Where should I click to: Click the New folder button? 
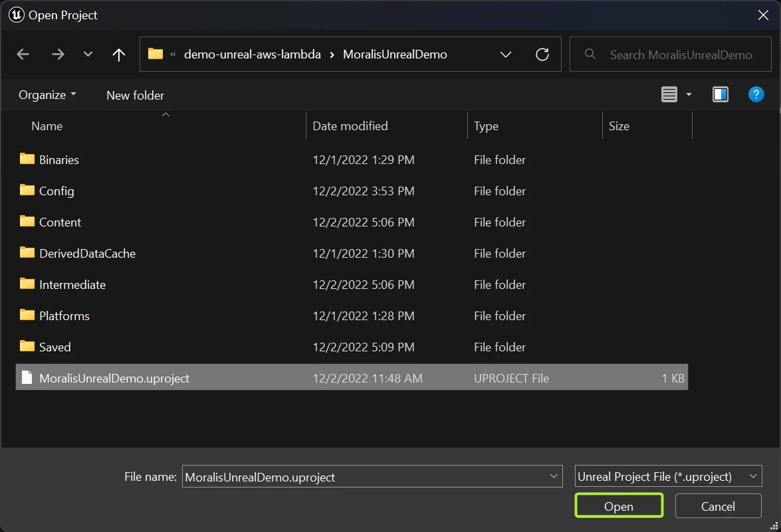click(135, 95)
